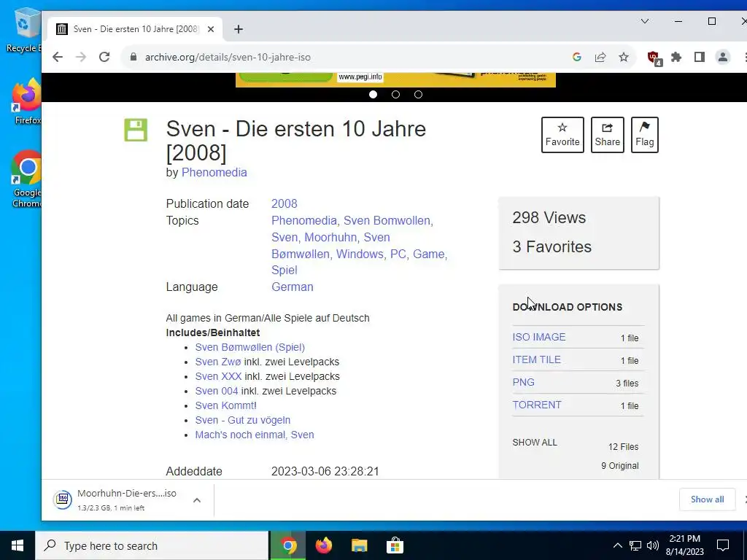Open the Game topic link
747x560 pixels.
(428, 254)
